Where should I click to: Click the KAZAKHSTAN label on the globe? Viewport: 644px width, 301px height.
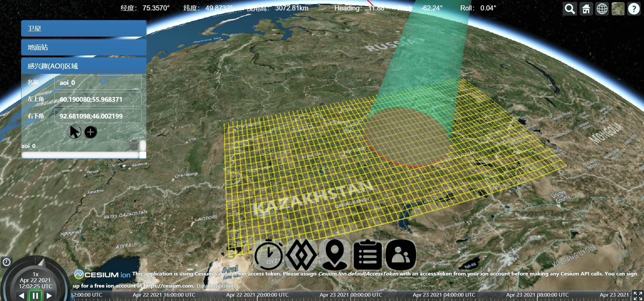tap(313, 197)
